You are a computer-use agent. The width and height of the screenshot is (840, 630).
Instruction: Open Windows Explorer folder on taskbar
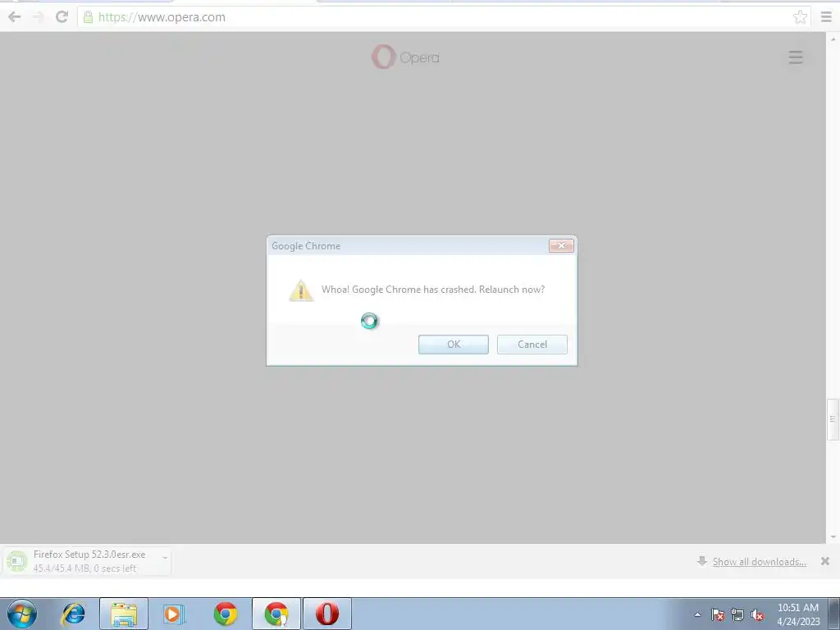point(124,614)
